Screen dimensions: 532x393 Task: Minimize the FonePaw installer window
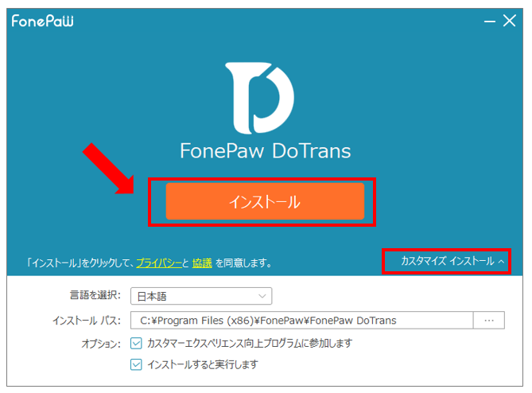coord(489,21)
